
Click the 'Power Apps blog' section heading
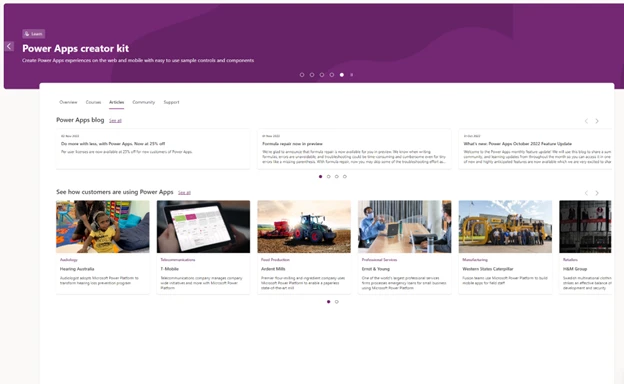[80, 120]
